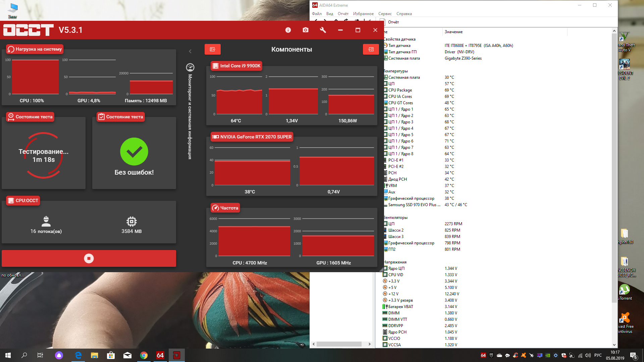Screen dimensions: 644x362
Task: Click right red layout toggle button
Action: pyautogui.click(x=371, y=49)
